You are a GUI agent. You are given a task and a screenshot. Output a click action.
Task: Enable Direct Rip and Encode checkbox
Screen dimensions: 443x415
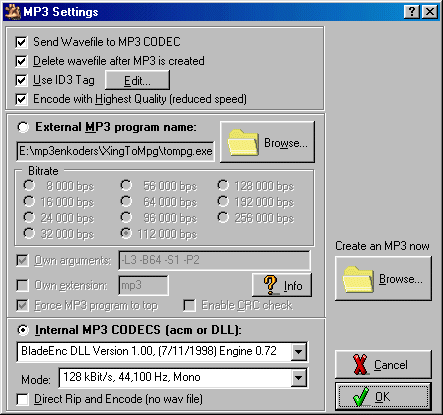point(22,399)
